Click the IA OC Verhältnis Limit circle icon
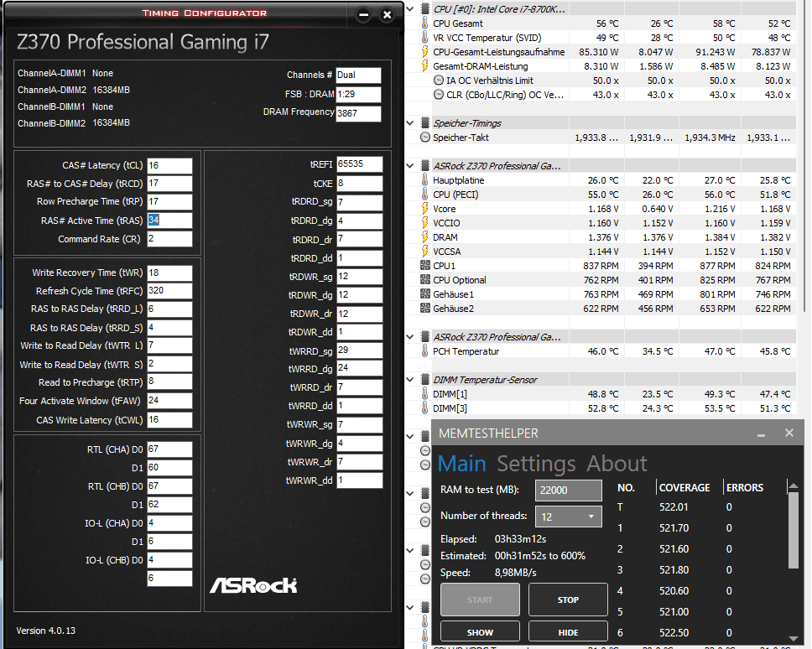This screenshot has height=649, width=812. (x=438, y=80)
